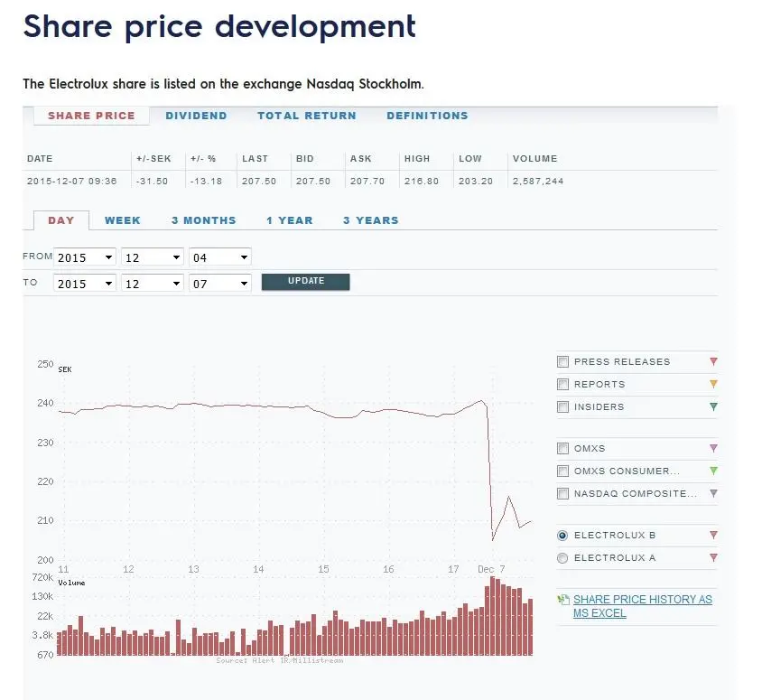762x700 pixels.
Task: Select the Day period tab
Action: point(61,220)
